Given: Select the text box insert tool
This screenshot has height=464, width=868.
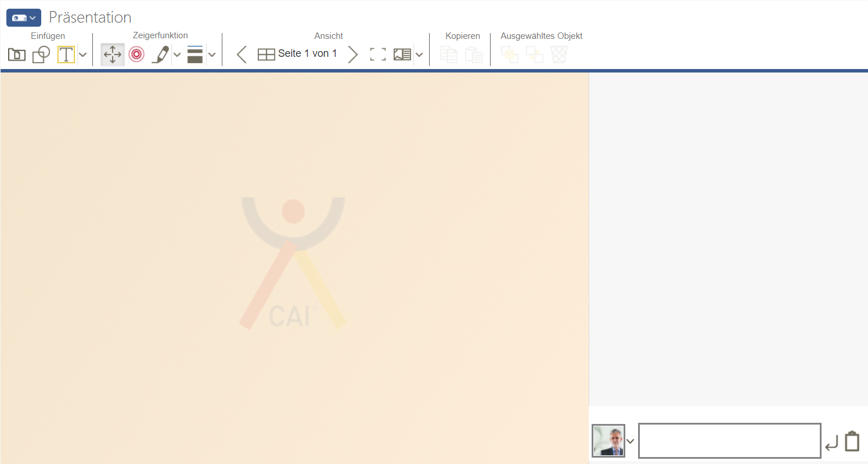Looking at the screenshot, I should pos(66,55).
